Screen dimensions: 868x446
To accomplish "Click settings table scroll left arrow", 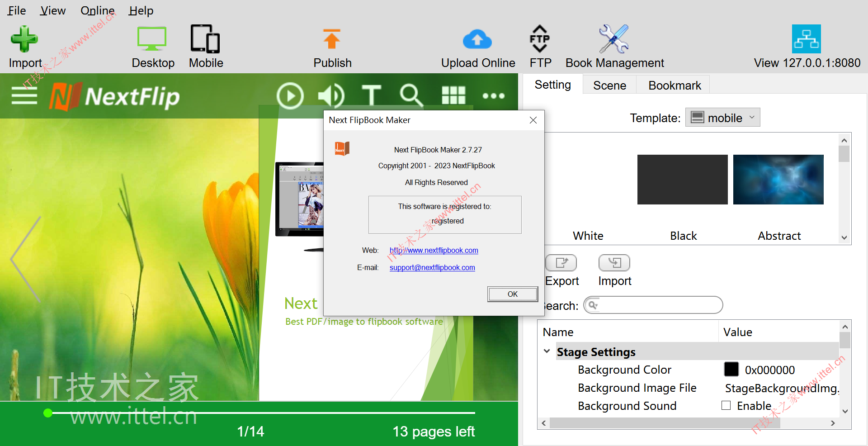I will pos(544,423).
